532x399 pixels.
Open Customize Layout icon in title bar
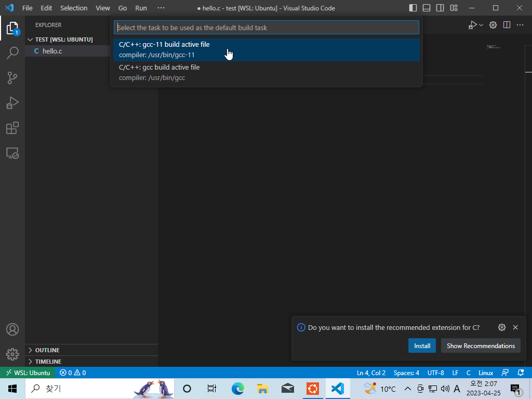(454, 8)
